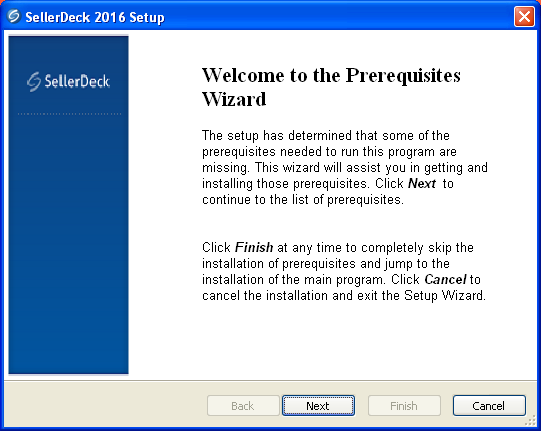Click the paragraph starting "The setup has determined"
Screen dimensions: 541x431
tap(344, 167)
